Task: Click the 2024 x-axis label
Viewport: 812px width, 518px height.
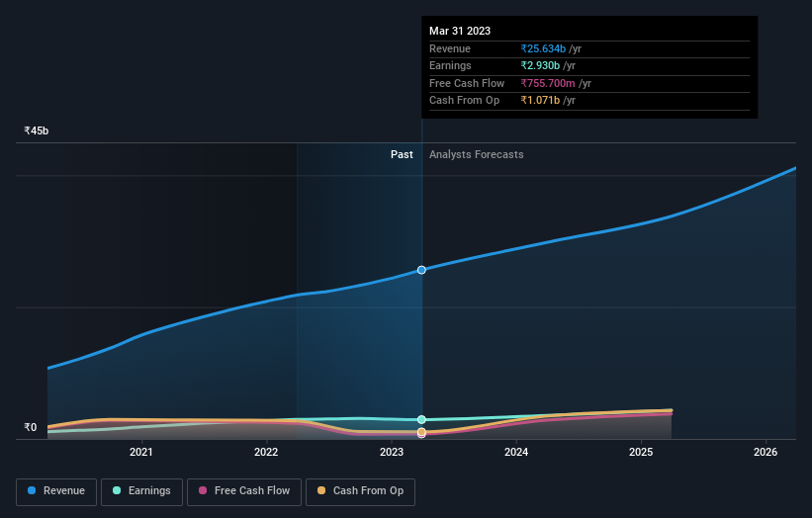Action: (x=516, y=453)
